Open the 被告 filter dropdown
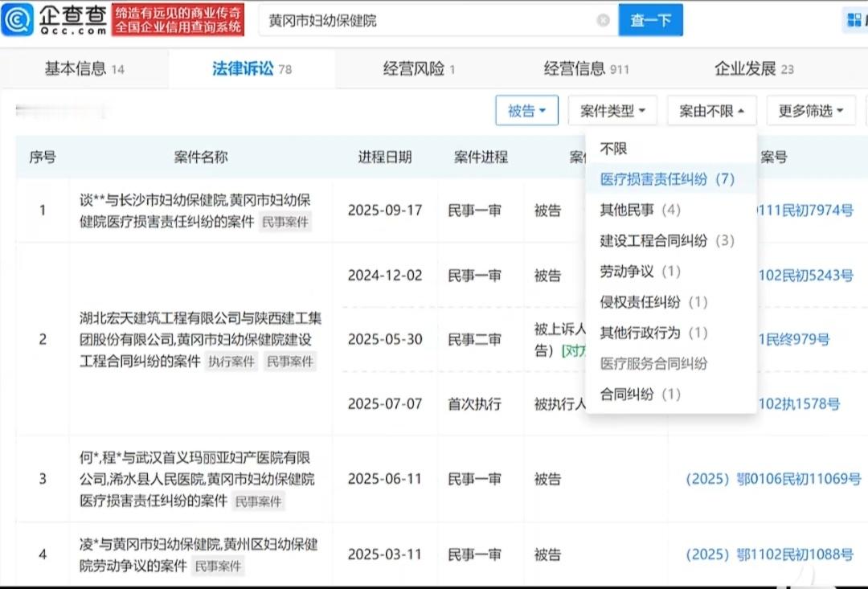 tap(526, 111)
